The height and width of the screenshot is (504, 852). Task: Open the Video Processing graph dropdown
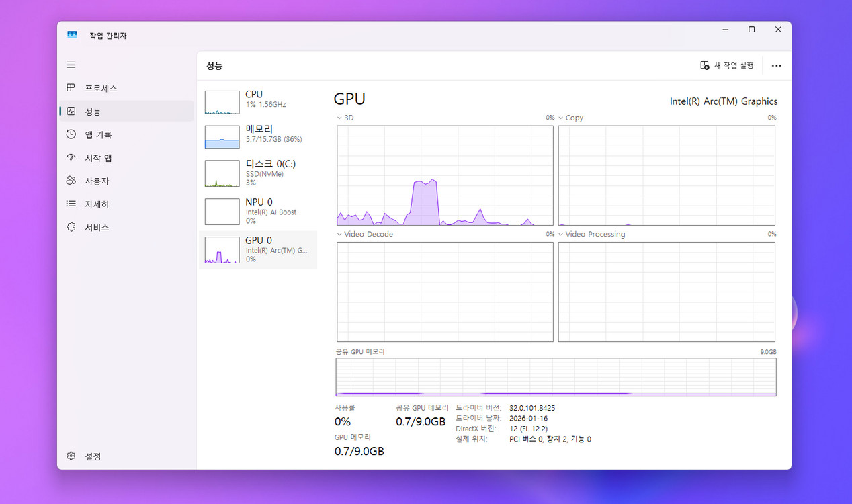(561, 235)
